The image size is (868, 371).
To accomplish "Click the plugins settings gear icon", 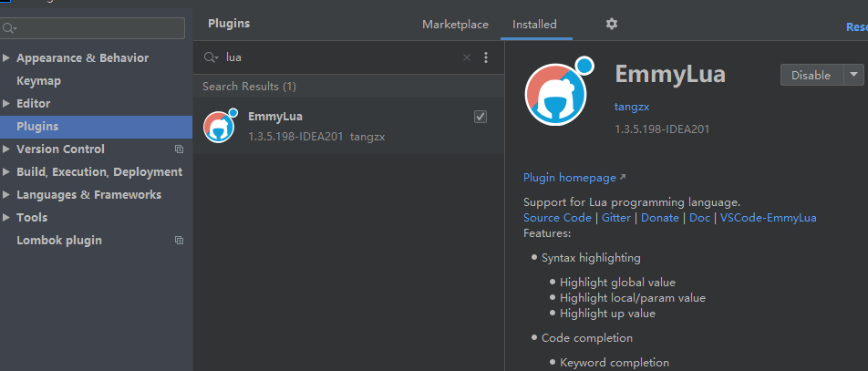I will (x=612, y=24).
